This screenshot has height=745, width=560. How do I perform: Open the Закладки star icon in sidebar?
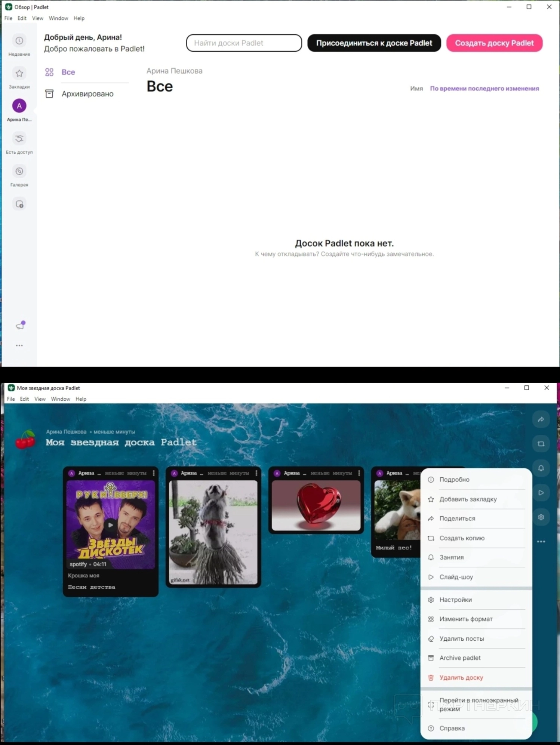tap(19, 73)
